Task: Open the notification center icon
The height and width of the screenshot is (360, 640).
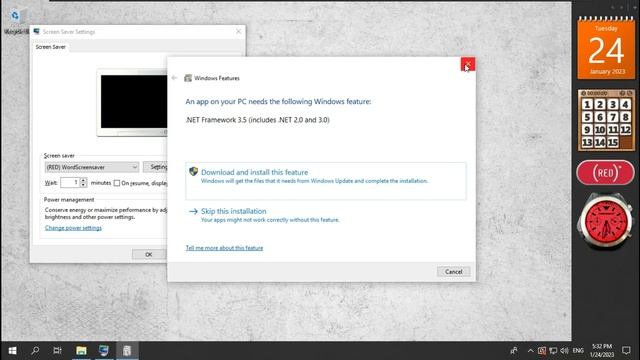Action: coord(626,351)
